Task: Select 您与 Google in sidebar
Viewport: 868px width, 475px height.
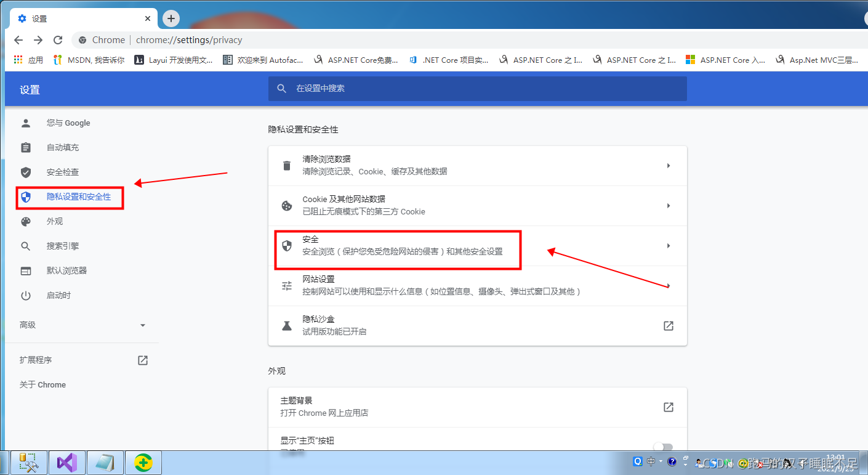Action: pyautogui.click(x=68, y=123)
